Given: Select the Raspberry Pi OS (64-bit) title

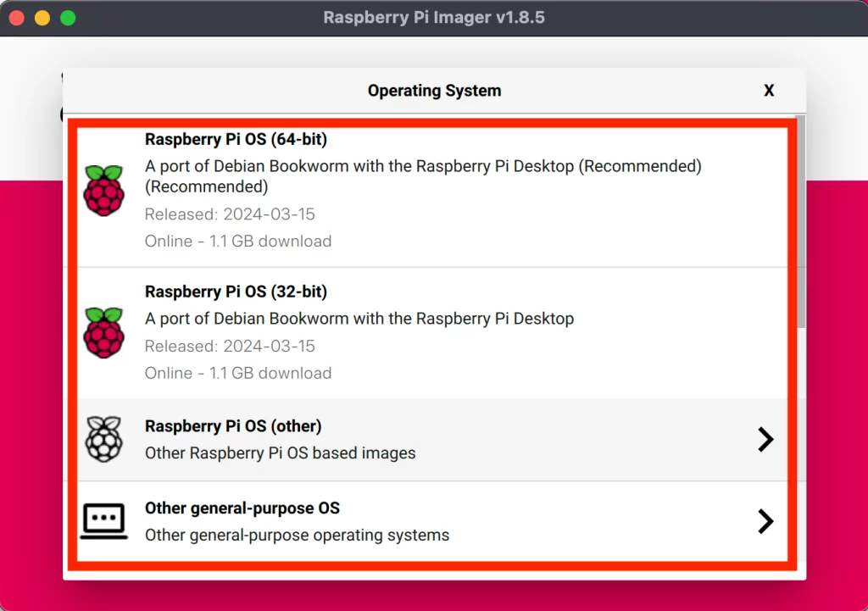Looking at the screenshot, I should pos(236,139).
